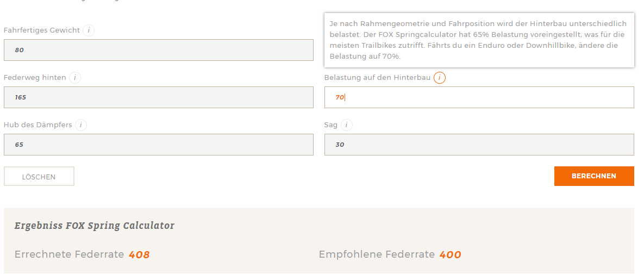Click the Belastung auf den Hinterbau field
The width and height of the screenshot is (644, 274).
479,97
